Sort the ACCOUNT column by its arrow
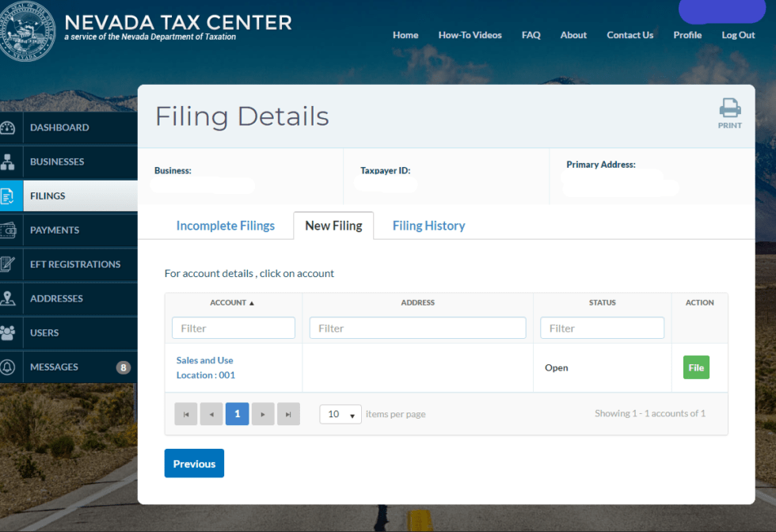776x532 pixels. [250, 302]
